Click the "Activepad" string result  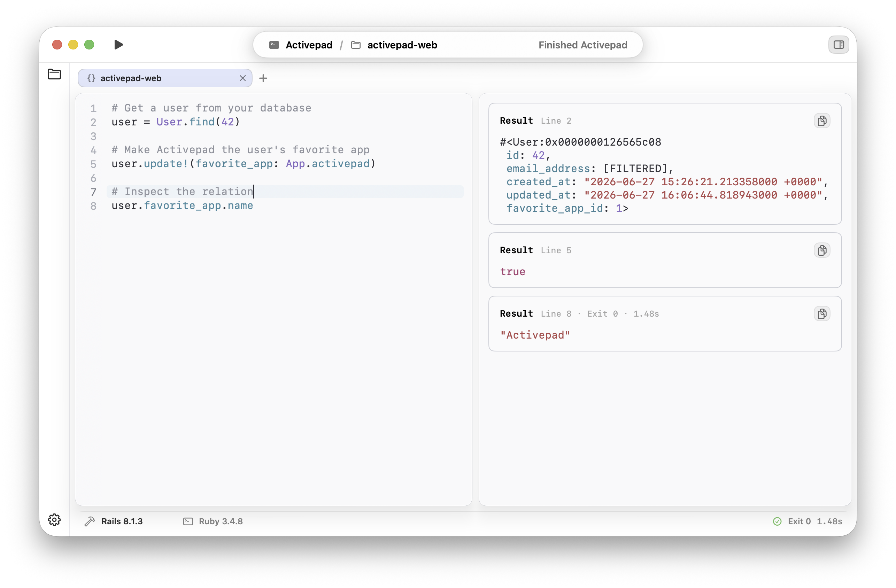[535, 335]
